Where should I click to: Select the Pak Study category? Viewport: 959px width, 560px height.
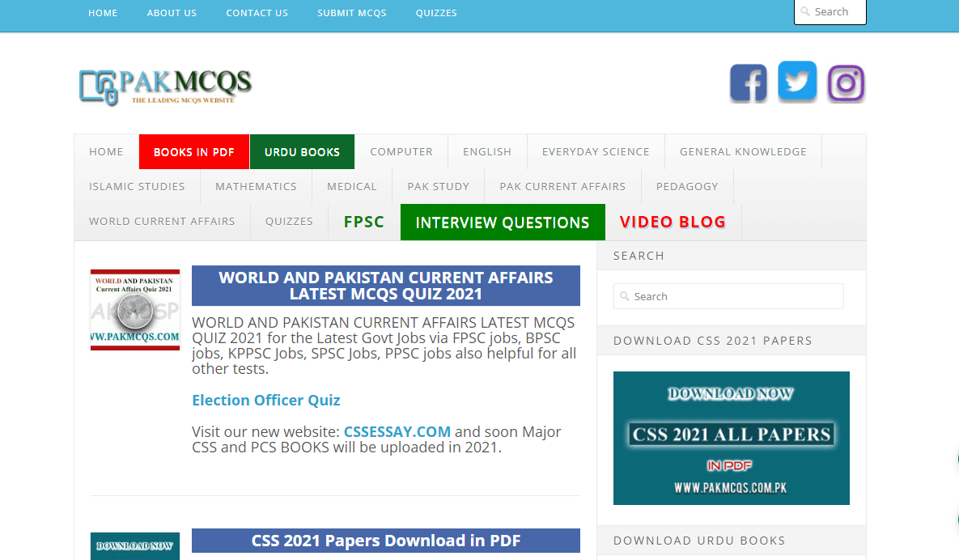439,186
